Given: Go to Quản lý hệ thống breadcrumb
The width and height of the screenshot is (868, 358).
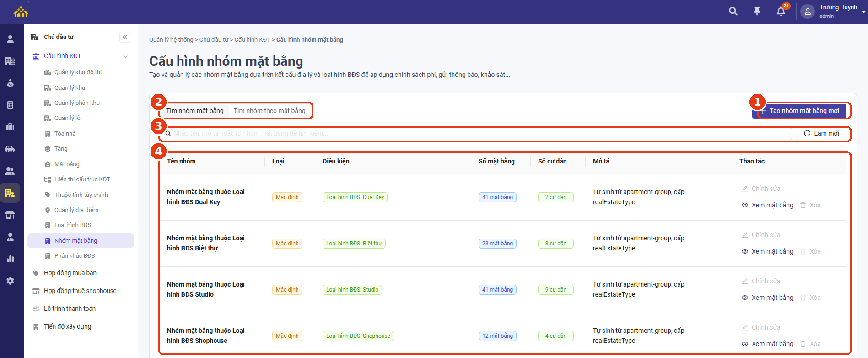Looking at the screenshot, I should [171, 40].
